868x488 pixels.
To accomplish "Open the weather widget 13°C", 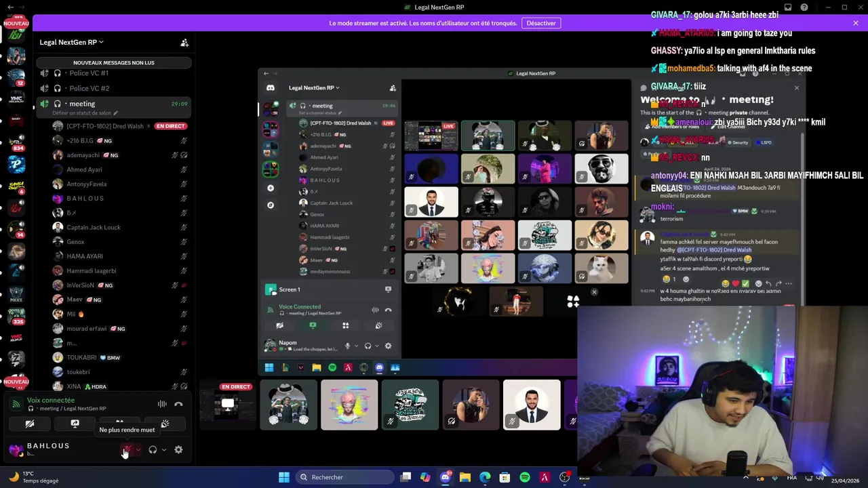I will (x=33, y=477).
